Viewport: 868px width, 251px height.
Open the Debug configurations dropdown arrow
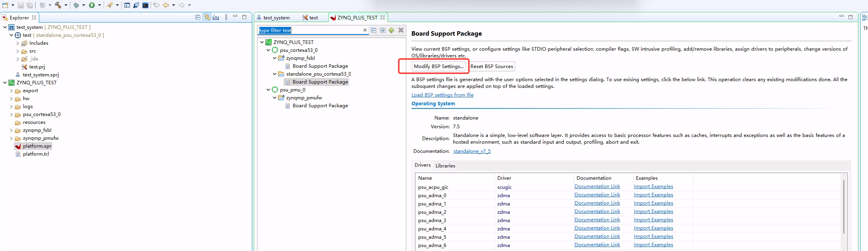(x=84, y=5)
